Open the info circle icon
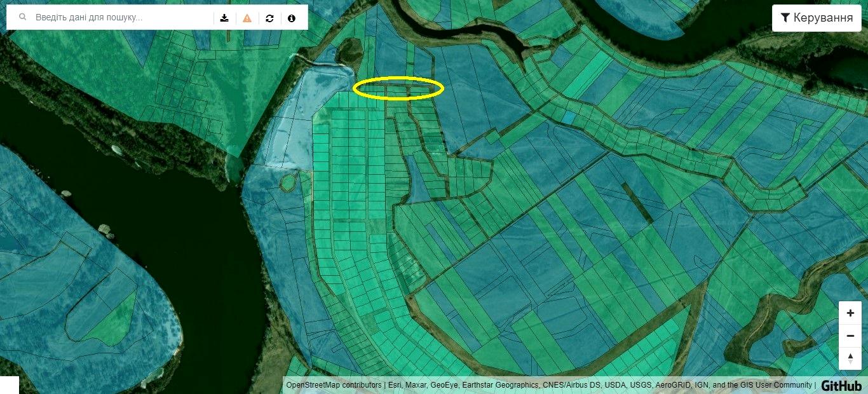 click(x=292, y=18)
